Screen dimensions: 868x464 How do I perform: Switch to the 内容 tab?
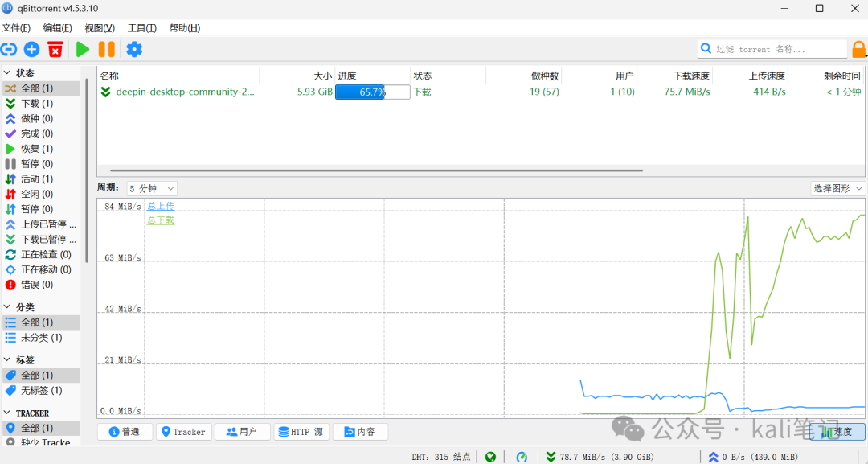[360, 432]
